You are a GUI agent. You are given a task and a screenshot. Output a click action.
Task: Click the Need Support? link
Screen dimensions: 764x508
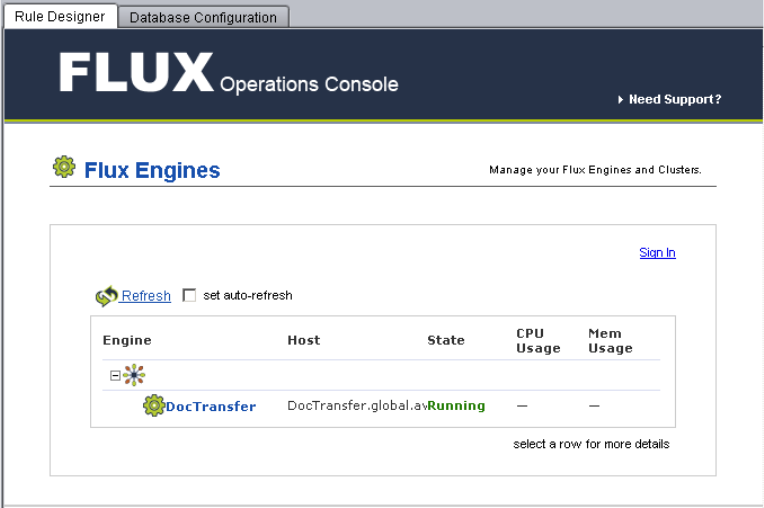[674, 100]
